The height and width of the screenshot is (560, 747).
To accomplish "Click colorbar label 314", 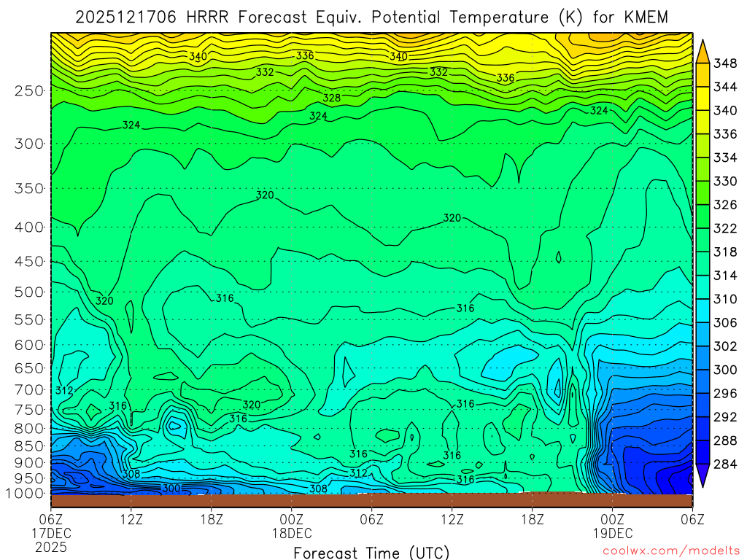I will tap(725, 276).
